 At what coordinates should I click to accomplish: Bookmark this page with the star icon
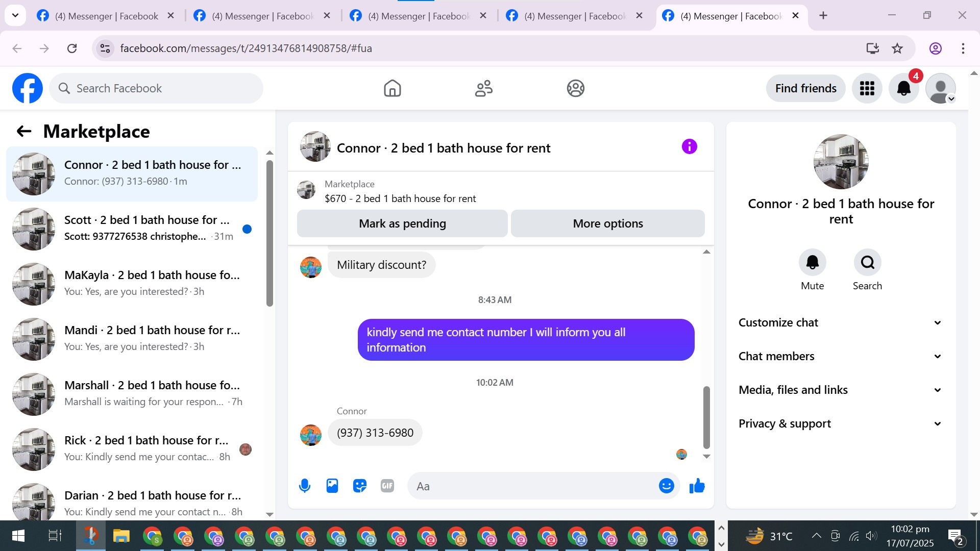(897, 48)
